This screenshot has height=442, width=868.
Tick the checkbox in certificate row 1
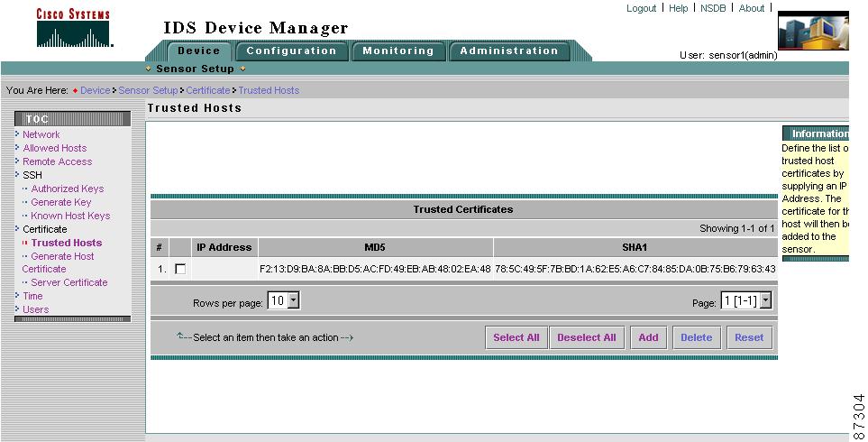[x=180, y=269]
